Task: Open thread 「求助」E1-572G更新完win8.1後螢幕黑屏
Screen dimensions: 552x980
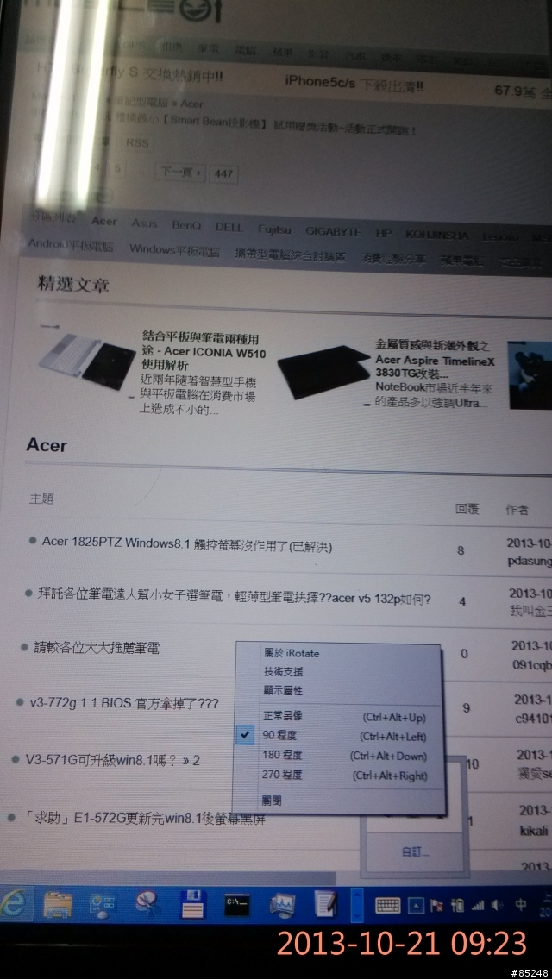Action: click(x=144, y=818)
